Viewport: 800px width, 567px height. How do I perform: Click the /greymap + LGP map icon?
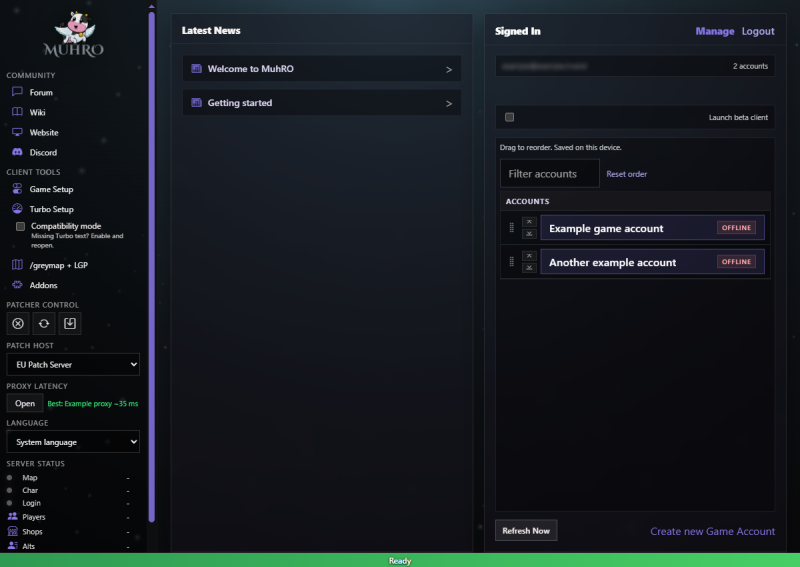pos(17,265)
